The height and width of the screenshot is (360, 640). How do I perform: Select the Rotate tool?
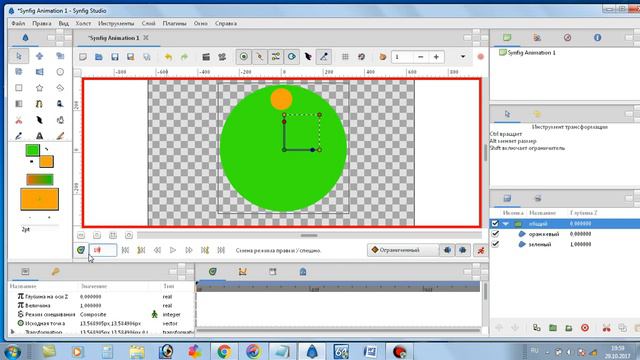(19, 72)
